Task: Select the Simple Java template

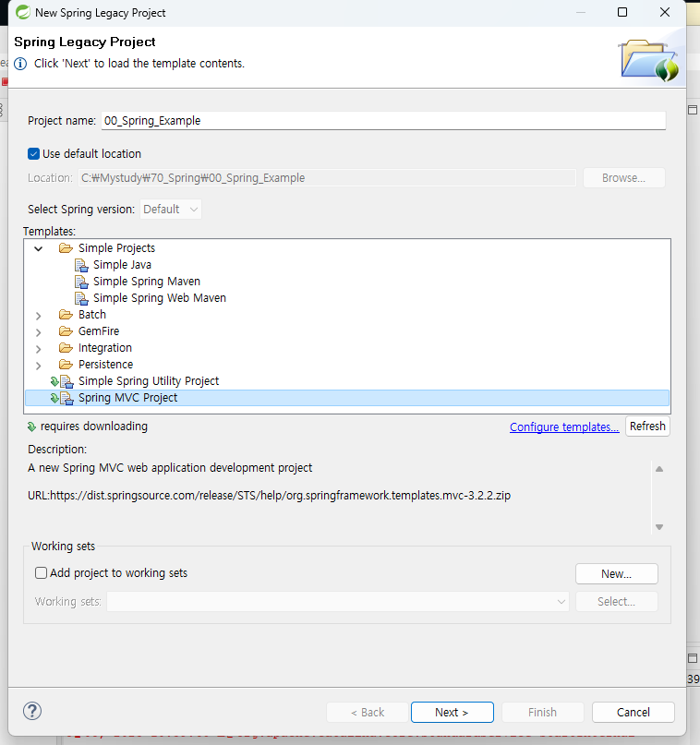Action: click(x=122, y=265)
